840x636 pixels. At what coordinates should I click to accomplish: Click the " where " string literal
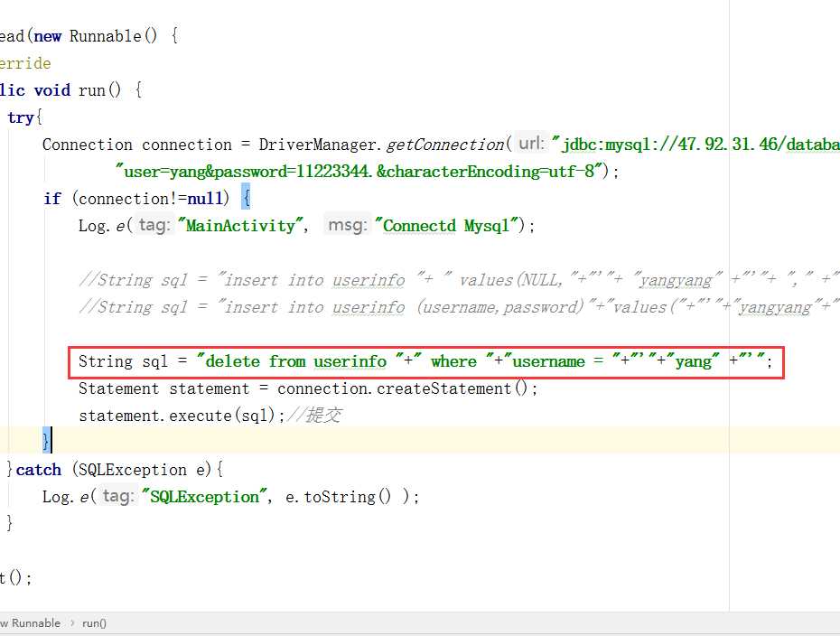[x=453, y=361]
